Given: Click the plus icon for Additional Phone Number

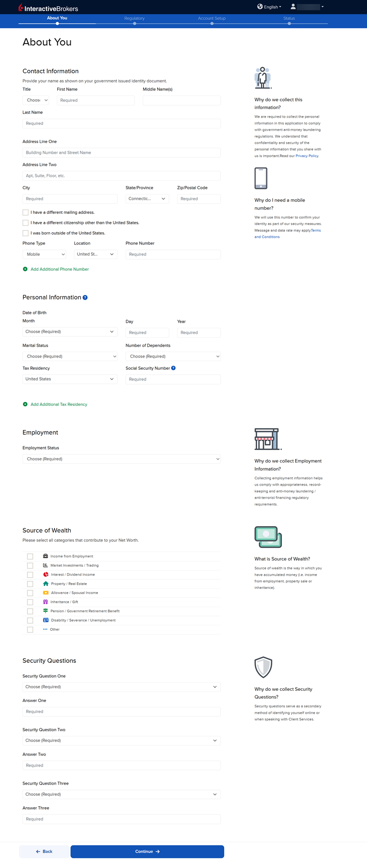Looking at the screenshot, I should click(x=25, y=269).
